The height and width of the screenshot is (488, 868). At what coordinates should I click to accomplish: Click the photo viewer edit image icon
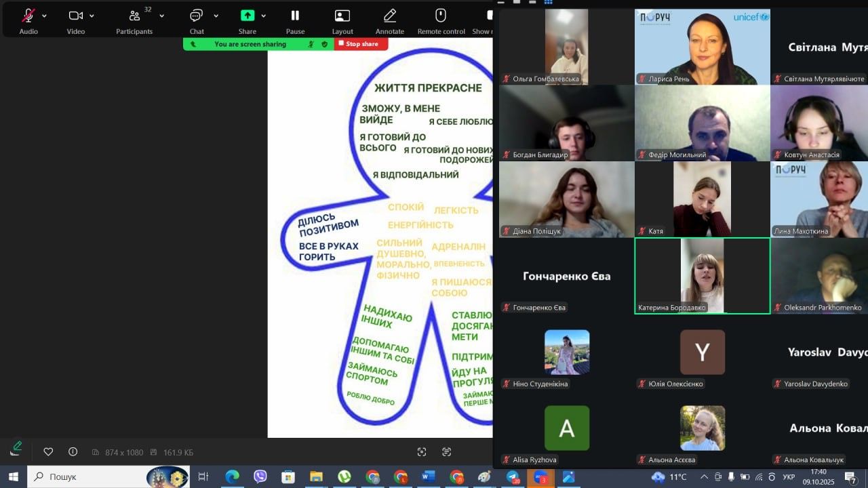tap(17, 447)
